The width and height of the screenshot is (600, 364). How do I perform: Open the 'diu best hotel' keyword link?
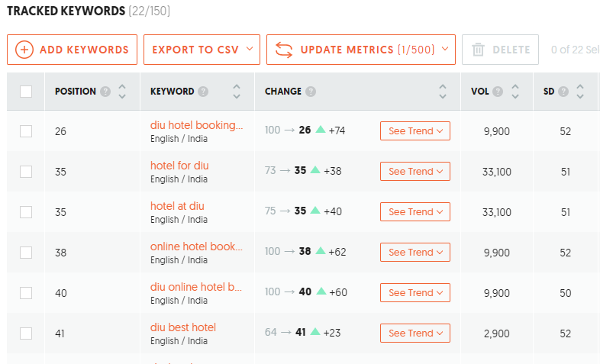tap(183, 327)
